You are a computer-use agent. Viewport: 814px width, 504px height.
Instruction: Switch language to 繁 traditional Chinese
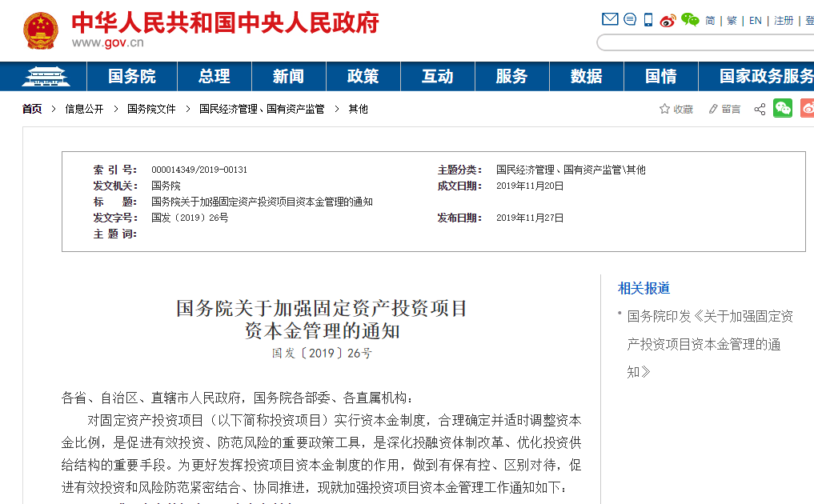click(x=732, y=20)
